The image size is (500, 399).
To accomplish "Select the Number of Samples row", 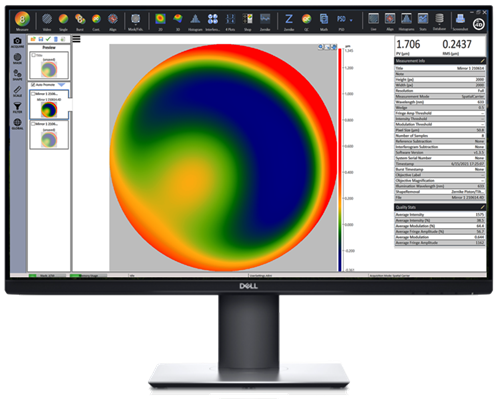I will [x=440, y=136].
